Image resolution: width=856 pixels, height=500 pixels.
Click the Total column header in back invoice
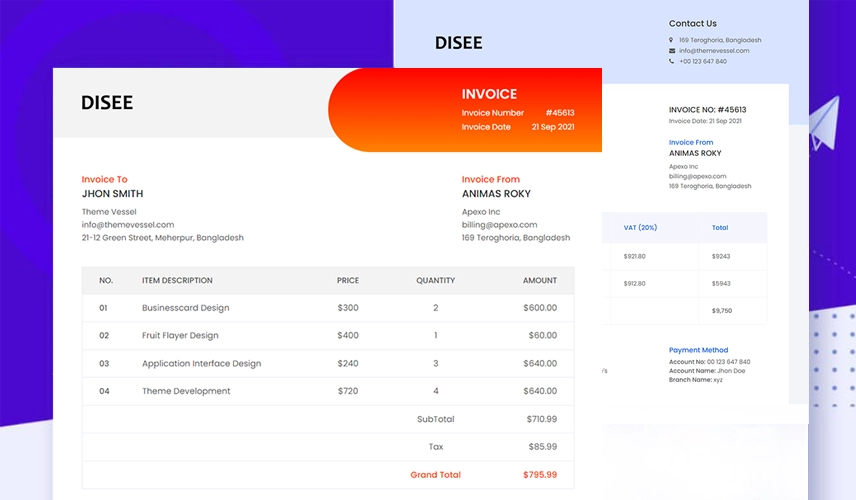click(x=720, y=228)
